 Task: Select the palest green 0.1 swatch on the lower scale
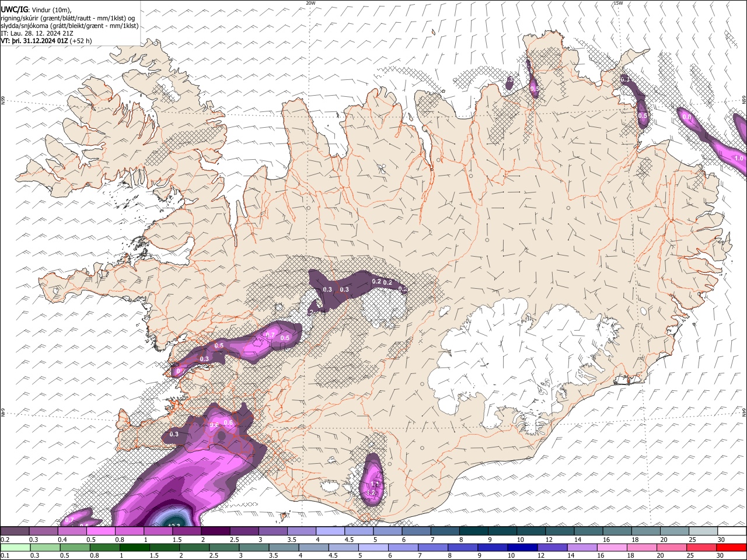[x=15, y=547]
